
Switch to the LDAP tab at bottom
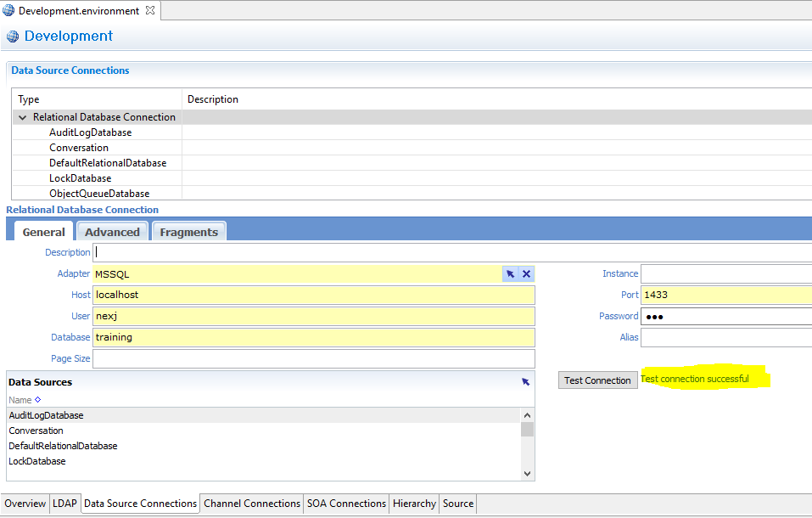click(65, 504)
